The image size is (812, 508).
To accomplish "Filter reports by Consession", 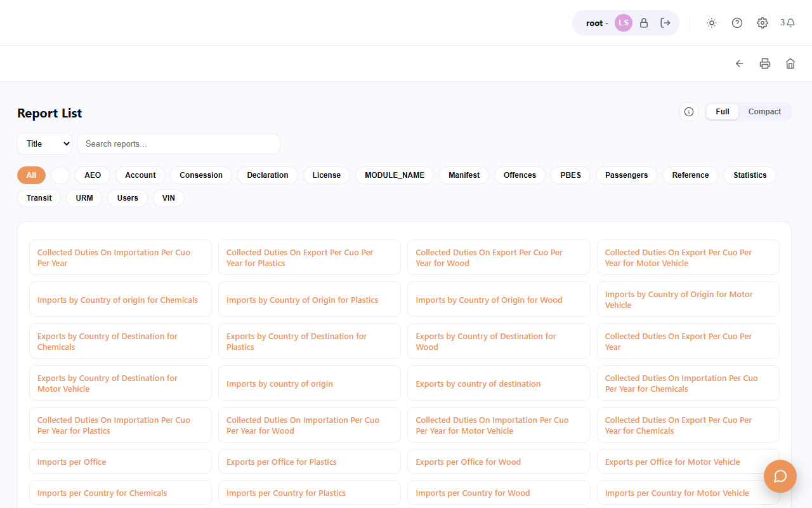I will pos(201,175).
